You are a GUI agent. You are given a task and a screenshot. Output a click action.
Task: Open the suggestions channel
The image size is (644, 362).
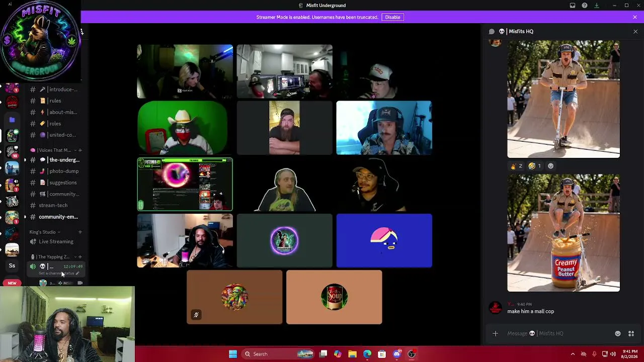tap(56, 183)
